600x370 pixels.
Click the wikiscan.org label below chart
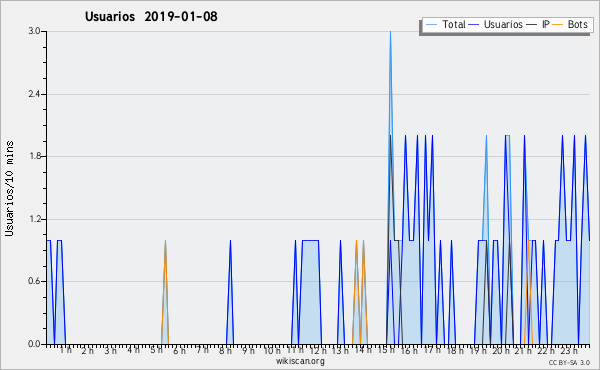[x=300, y=361]
